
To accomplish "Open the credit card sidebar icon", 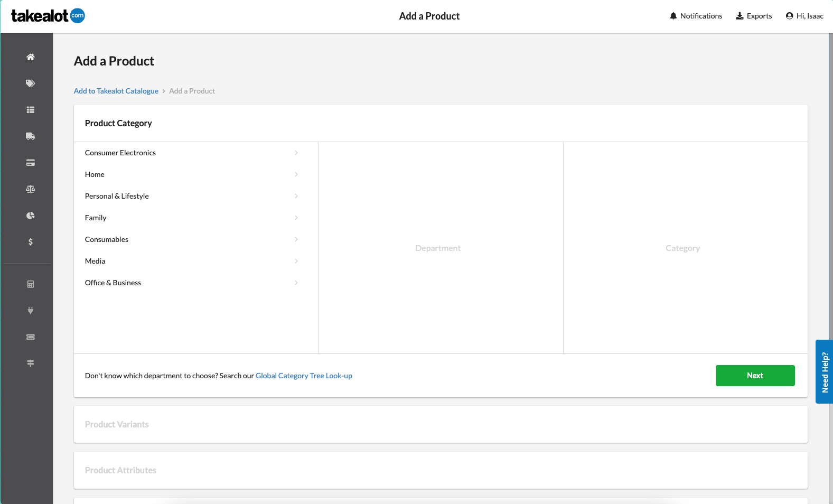I will (31, 163).
